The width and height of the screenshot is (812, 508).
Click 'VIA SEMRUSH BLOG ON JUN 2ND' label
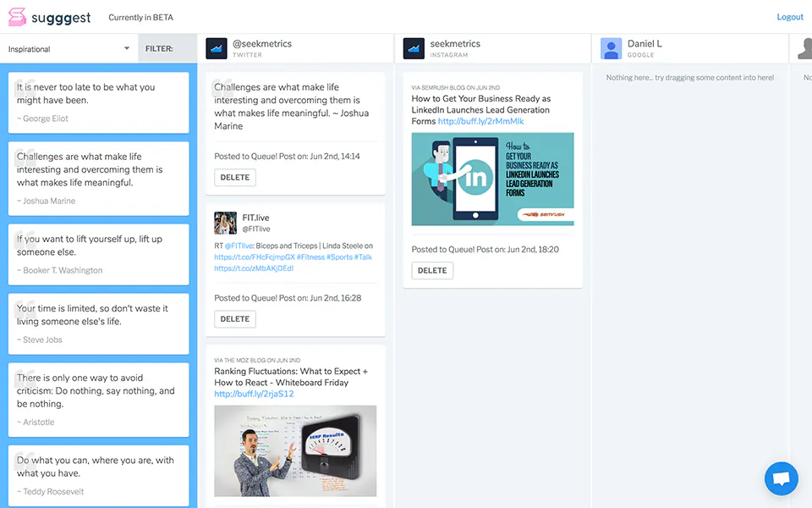pos(456,87)
